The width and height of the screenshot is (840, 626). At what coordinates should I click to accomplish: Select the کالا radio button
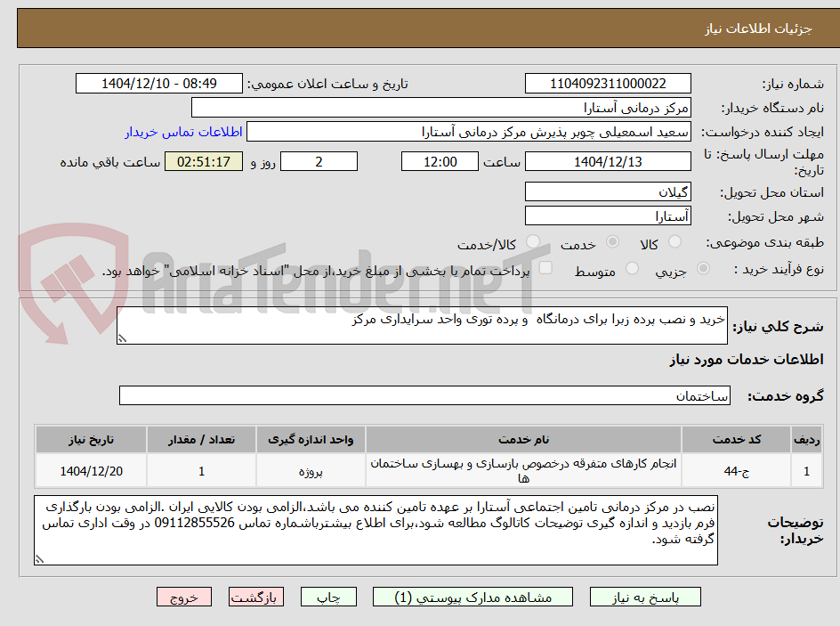coord(675,242)
